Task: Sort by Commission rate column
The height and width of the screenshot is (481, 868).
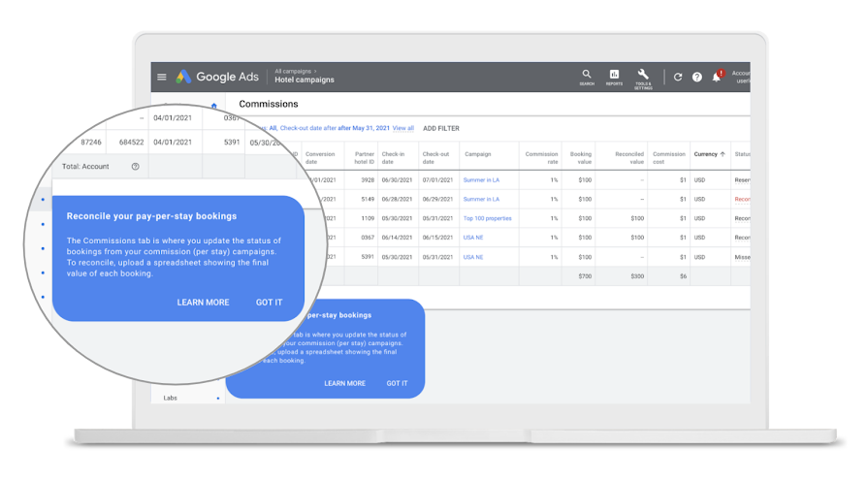Action: [x=541, y=158]
